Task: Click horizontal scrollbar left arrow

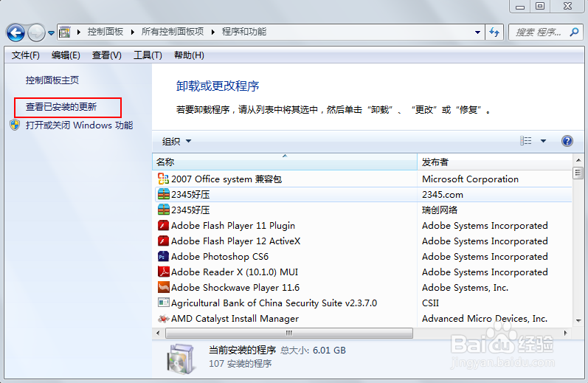Action: (158, 333)
